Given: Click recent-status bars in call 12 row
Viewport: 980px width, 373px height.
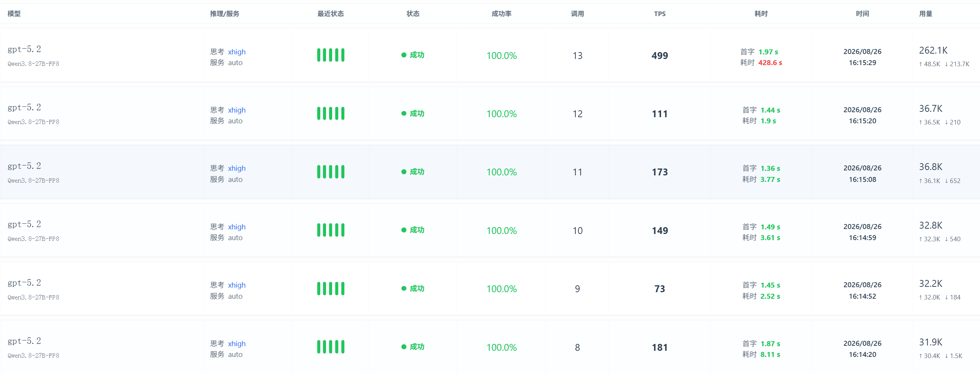Looking at the screenshot, I should pyautogui.click(x=331, y=113).
